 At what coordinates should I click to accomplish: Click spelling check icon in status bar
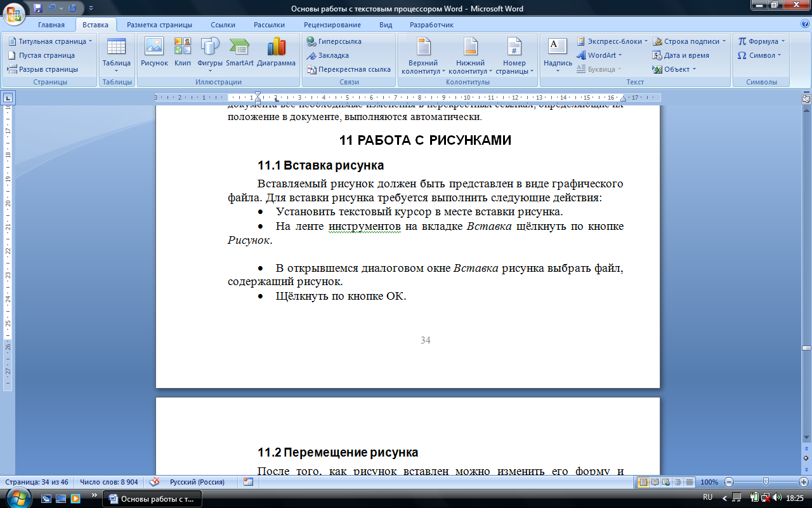pos(154,482)
